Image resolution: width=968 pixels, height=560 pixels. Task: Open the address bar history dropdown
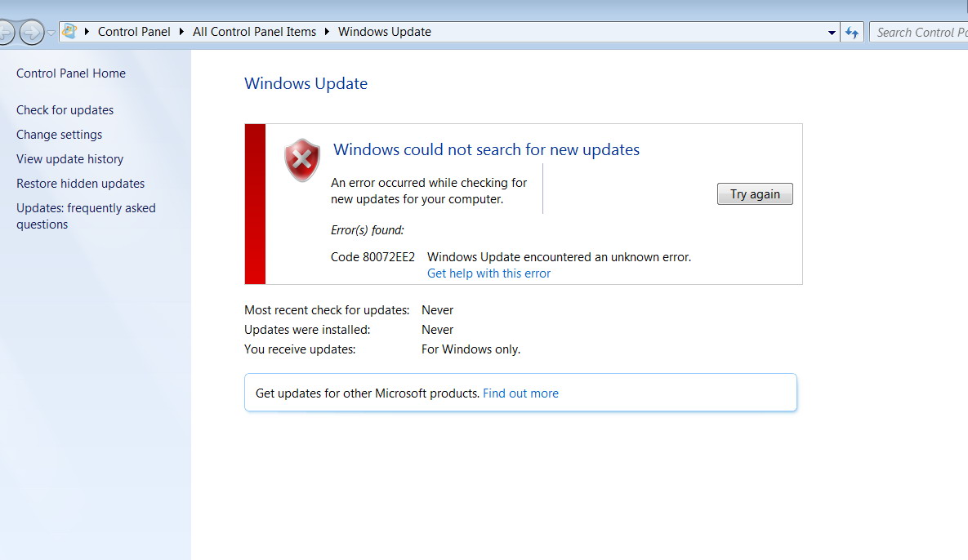832,33
